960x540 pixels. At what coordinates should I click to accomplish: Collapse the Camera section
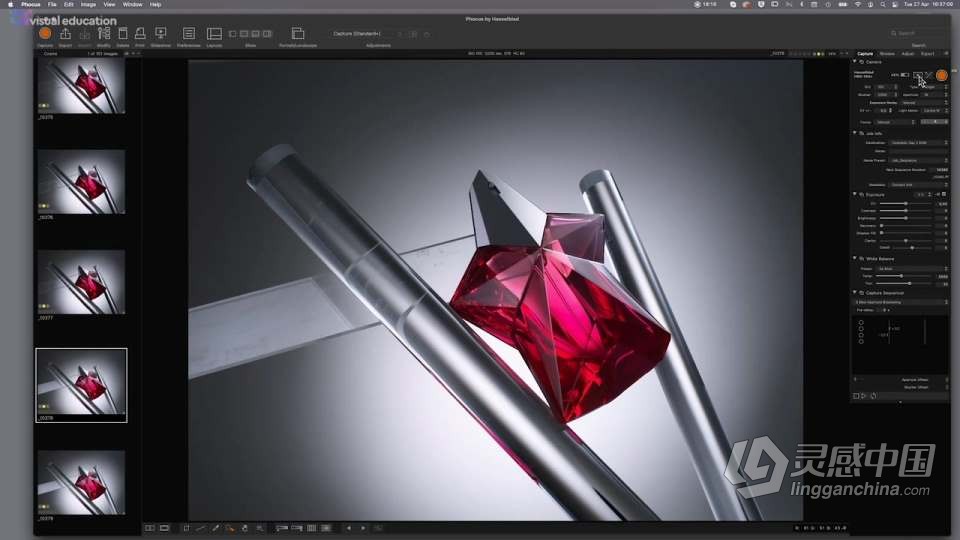pyautogui.click(x=855, y=62)
